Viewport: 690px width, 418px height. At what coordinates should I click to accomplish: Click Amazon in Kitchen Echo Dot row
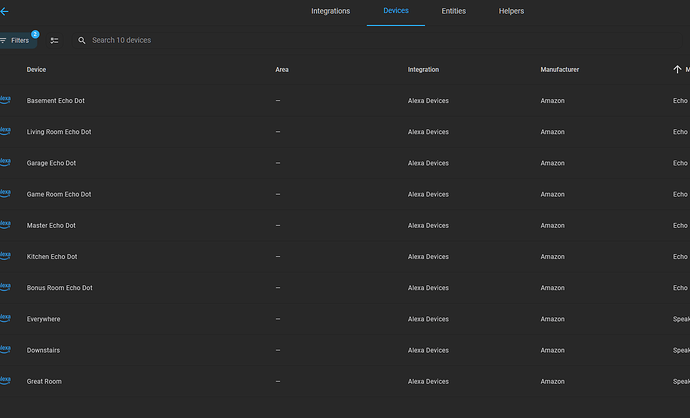(552, 257)
